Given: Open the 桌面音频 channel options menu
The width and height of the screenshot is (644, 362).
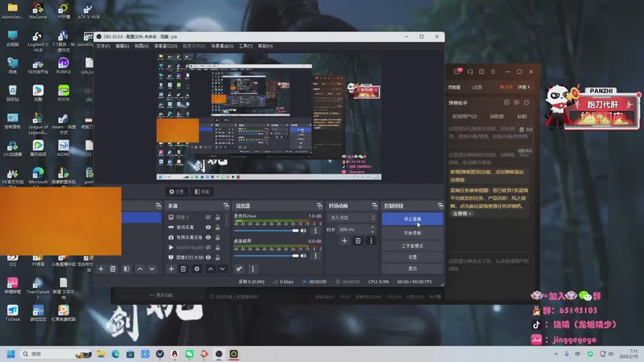Looking at the screenshot, I should [x=316, y=256].
